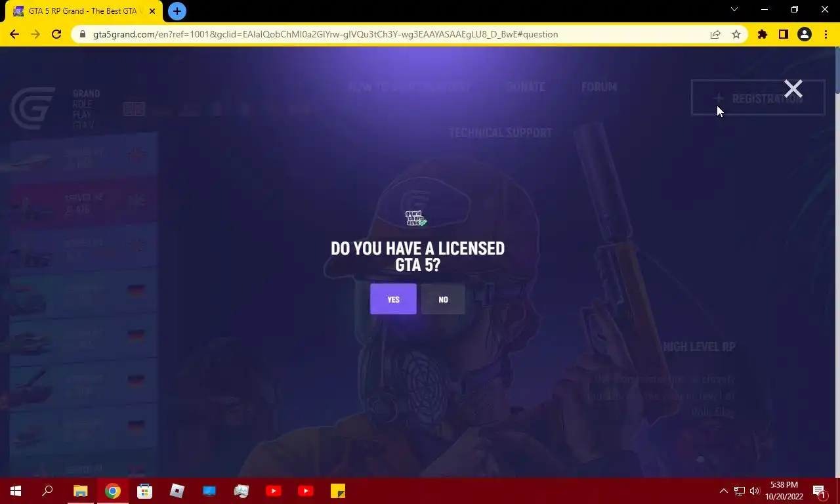Open the clock showing 5:38 PM
This screenshot has width=840, height=504.
pyautogui.click(x=784, y=491)
